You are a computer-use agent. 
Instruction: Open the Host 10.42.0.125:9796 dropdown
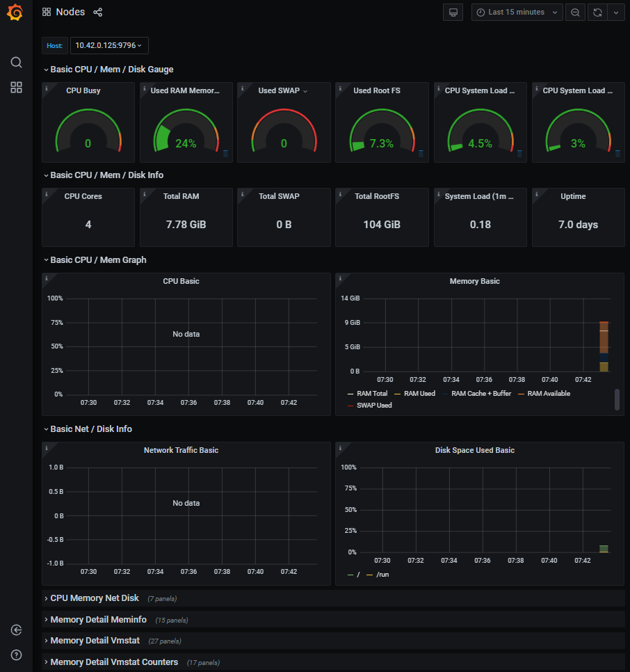coord(109,45)
